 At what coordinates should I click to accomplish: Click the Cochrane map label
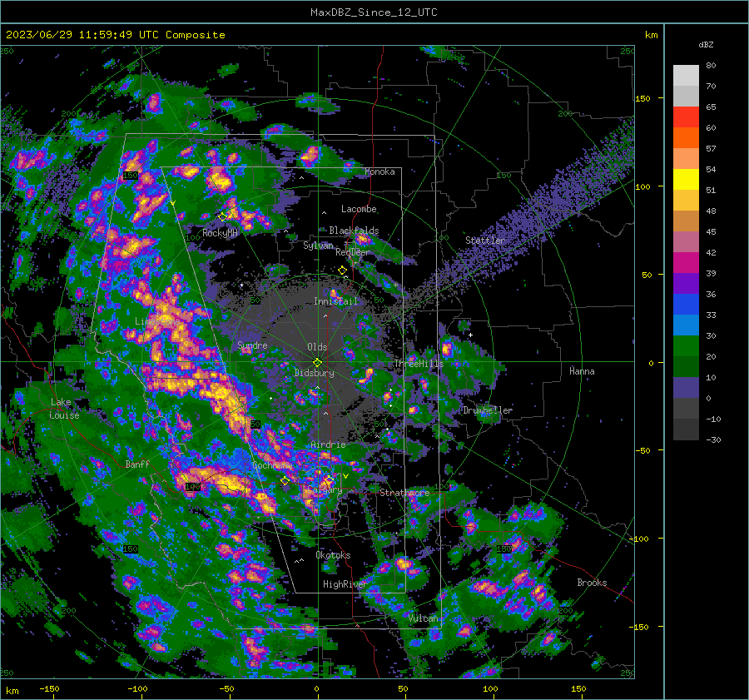(x=272, y=465)
